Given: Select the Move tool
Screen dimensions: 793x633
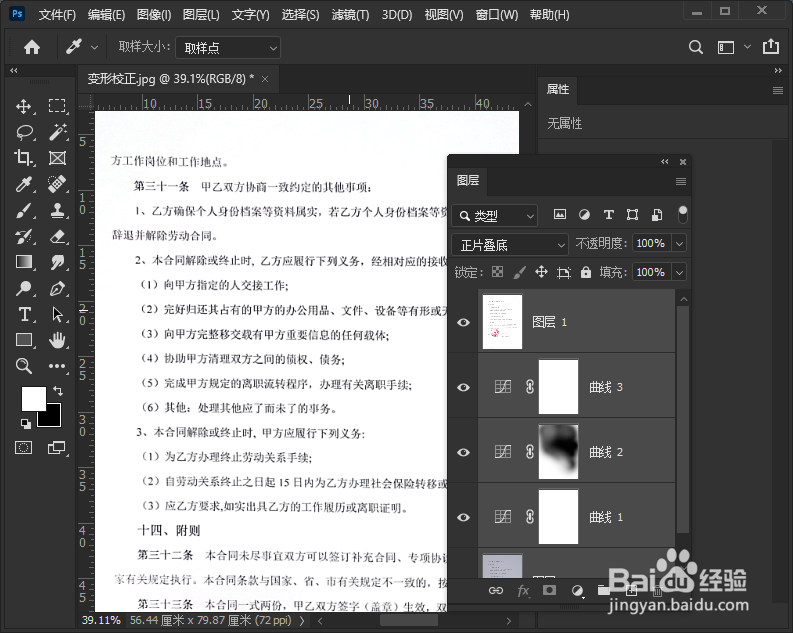Looking at the screenshot, I should (24, 106).
